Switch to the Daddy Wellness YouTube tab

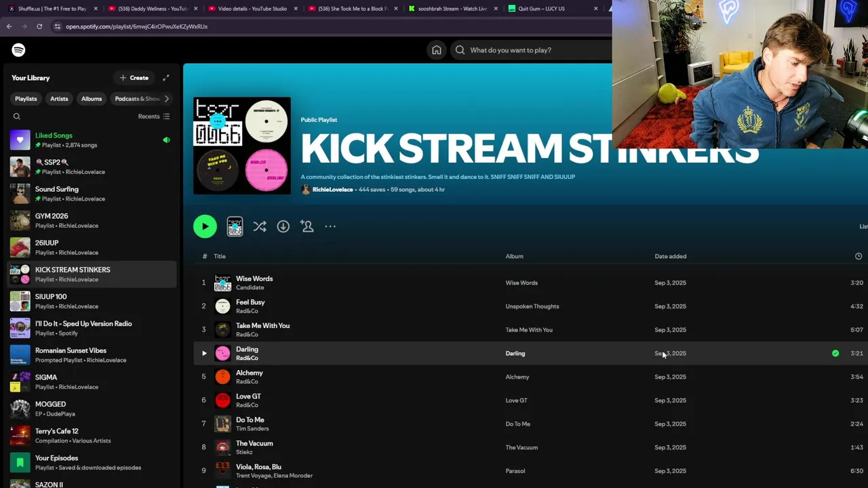coord(153,9)
